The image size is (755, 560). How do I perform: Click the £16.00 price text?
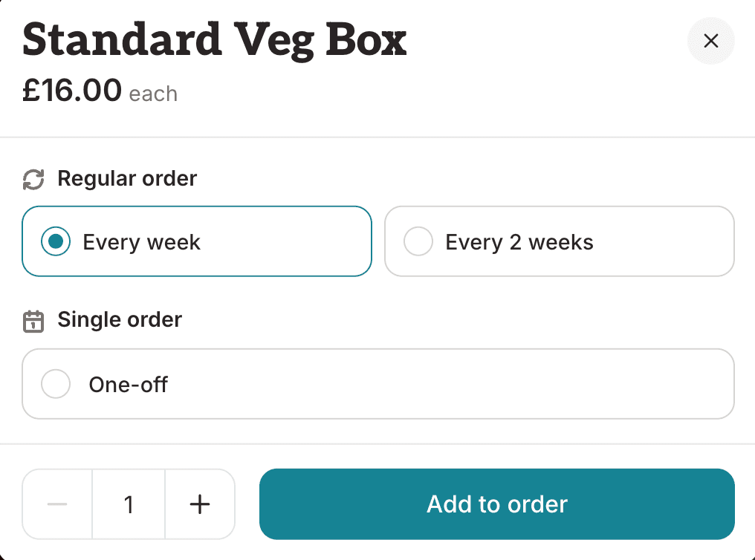point(72,90)
